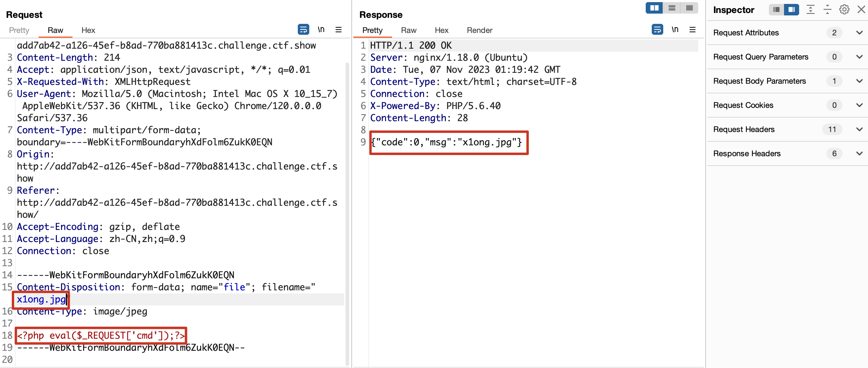Collapse all Inspector sections
The height and width of the screenshot is (368, 868).
point(827,9)
